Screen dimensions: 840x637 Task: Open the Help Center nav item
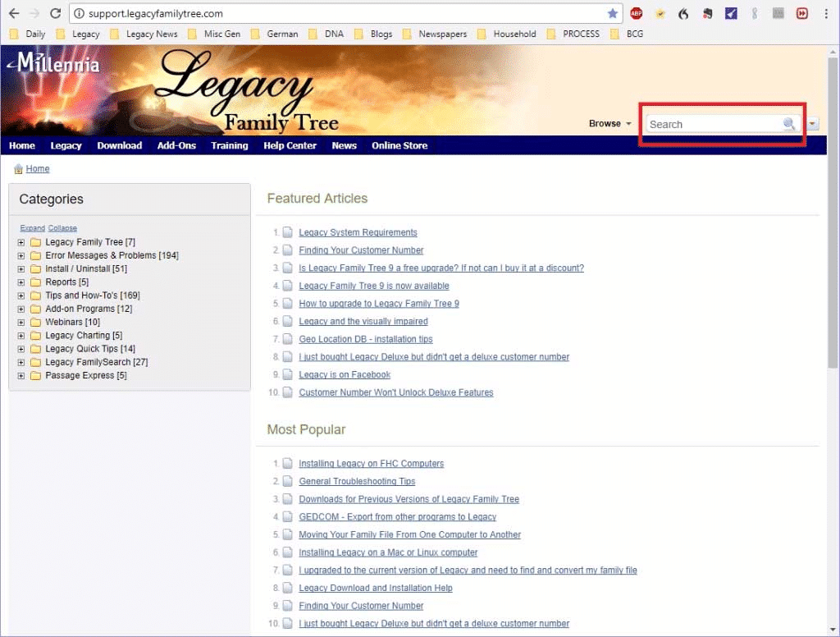click(x=290, y=145)
